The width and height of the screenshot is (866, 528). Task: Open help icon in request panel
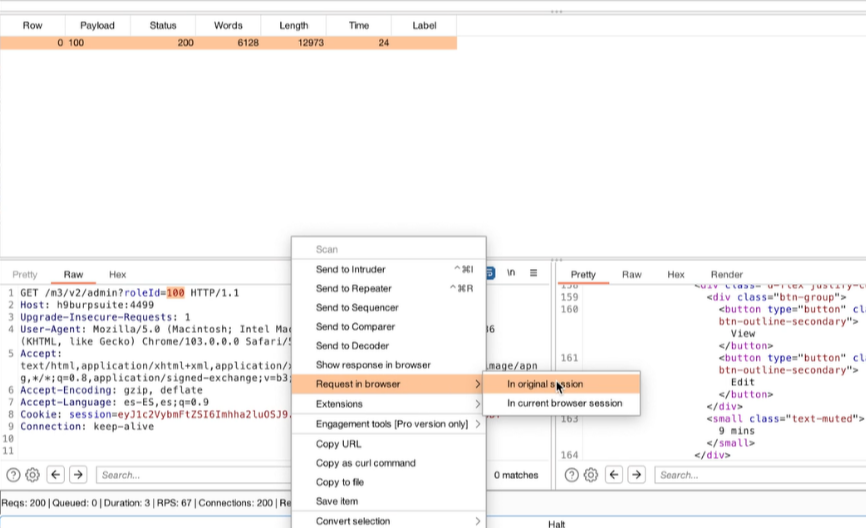[x=13, y=475]
